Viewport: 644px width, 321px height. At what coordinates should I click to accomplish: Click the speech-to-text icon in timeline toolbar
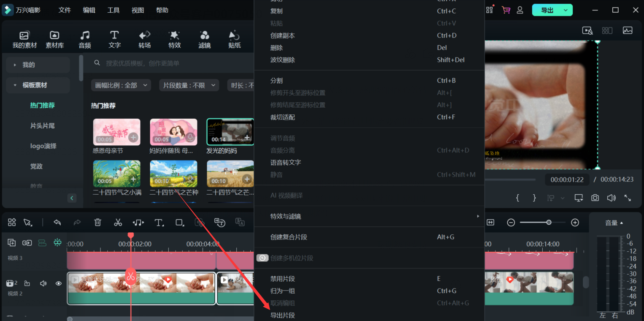click(219, 222)
